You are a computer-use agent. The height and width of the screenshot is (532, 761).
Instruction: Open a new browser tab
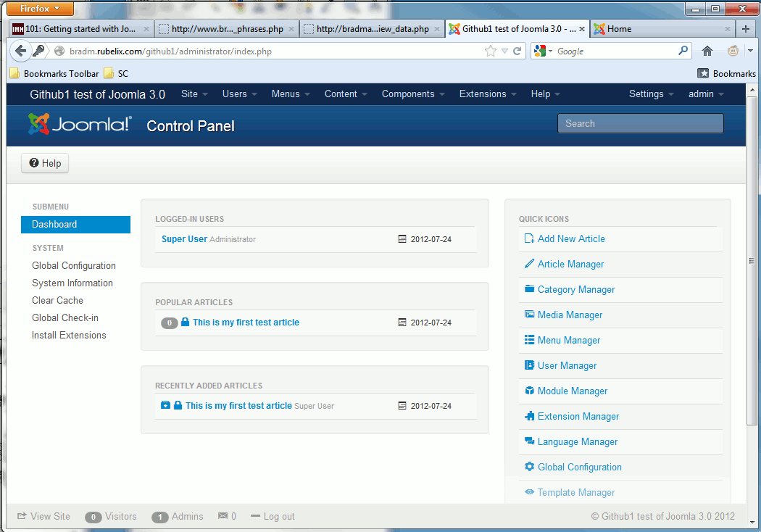point(746,29)
